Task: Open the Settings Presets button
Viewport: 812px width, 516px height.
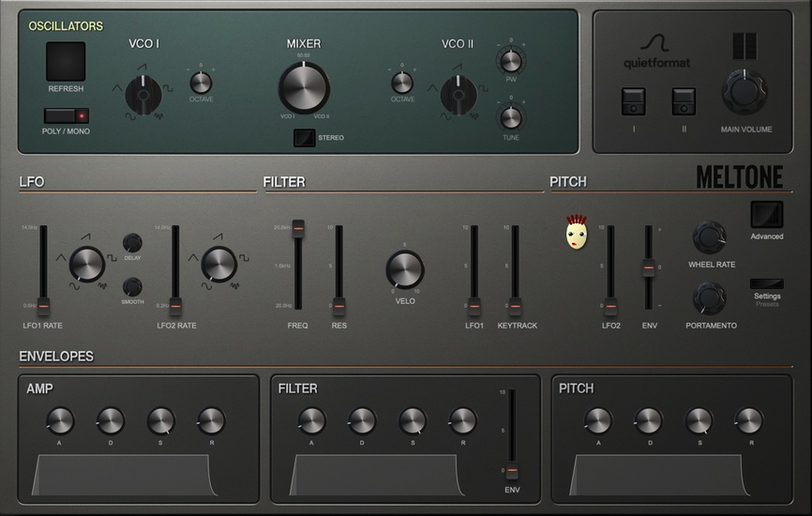Action: point(767,284)
